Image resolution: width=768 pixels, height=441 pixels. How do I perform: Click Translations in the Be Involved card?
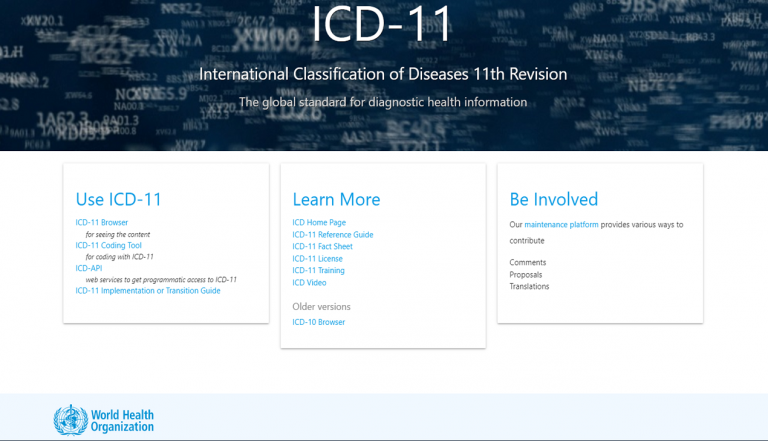pos(530,286)
